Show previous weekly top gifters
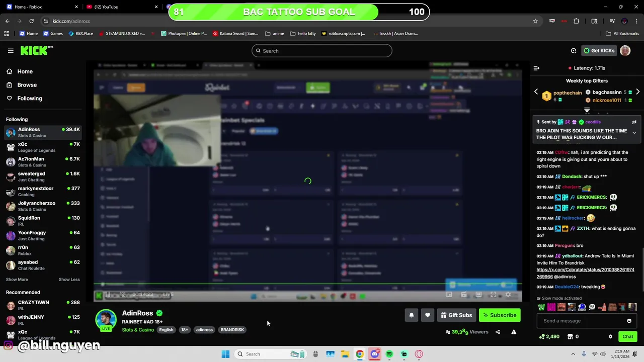Screen dimensions: 644x362 pyautogui.click(x=536, y=92)
